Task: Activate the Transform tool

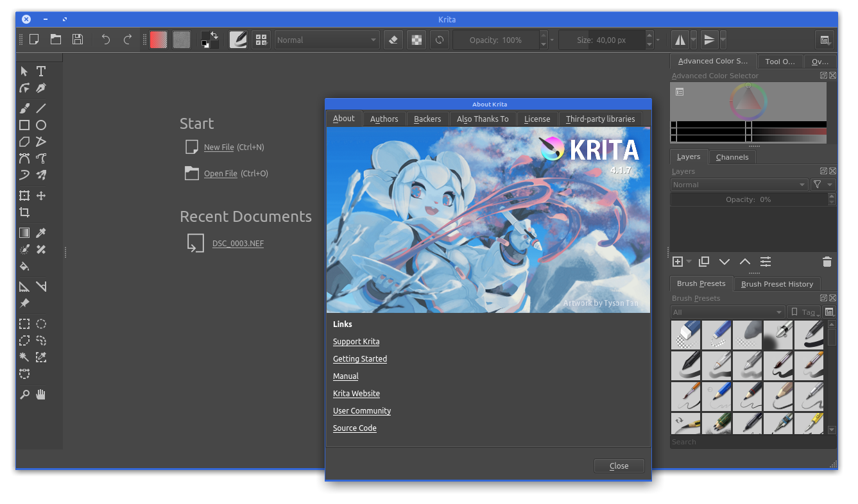Action: coord(24,196)
